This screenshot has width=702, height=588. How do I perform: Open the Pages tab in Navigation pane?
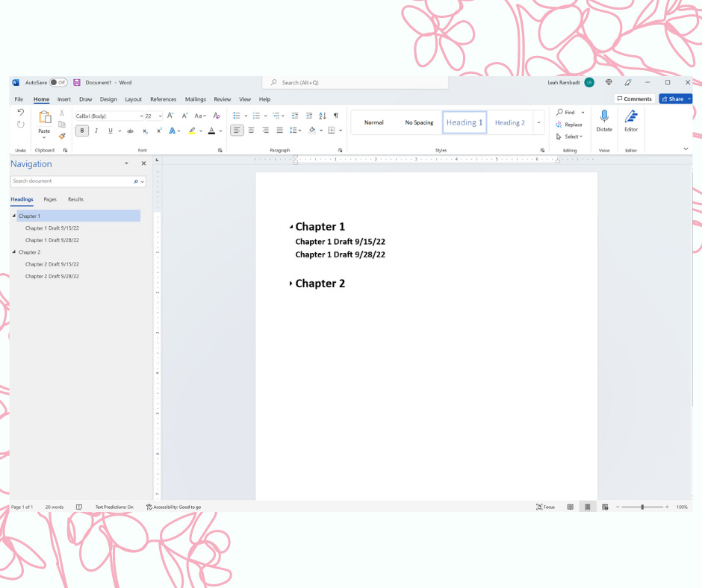49,199
